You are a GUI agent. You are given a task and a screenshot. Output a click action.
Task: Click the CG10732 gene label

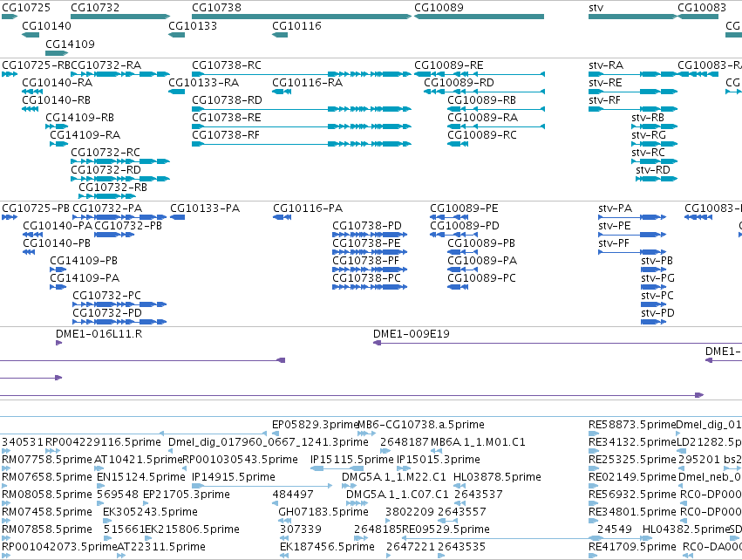[x=95, y=8]
